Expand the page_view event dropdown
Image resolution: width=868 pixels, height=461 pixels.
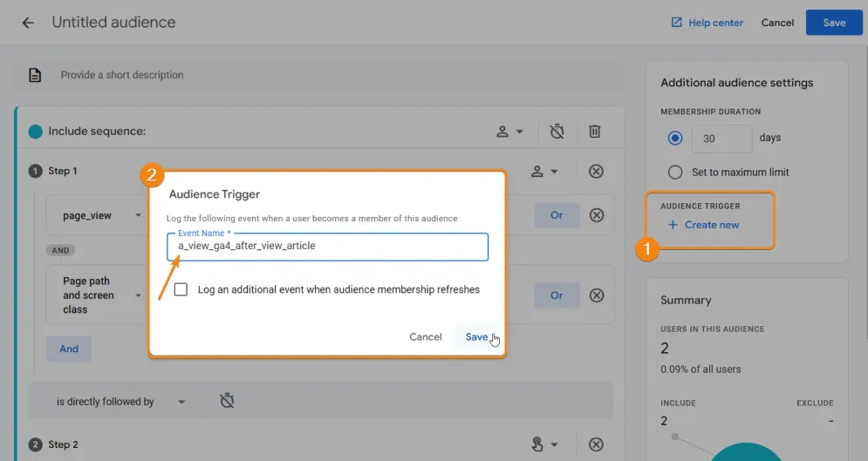(x=138, y=215)
